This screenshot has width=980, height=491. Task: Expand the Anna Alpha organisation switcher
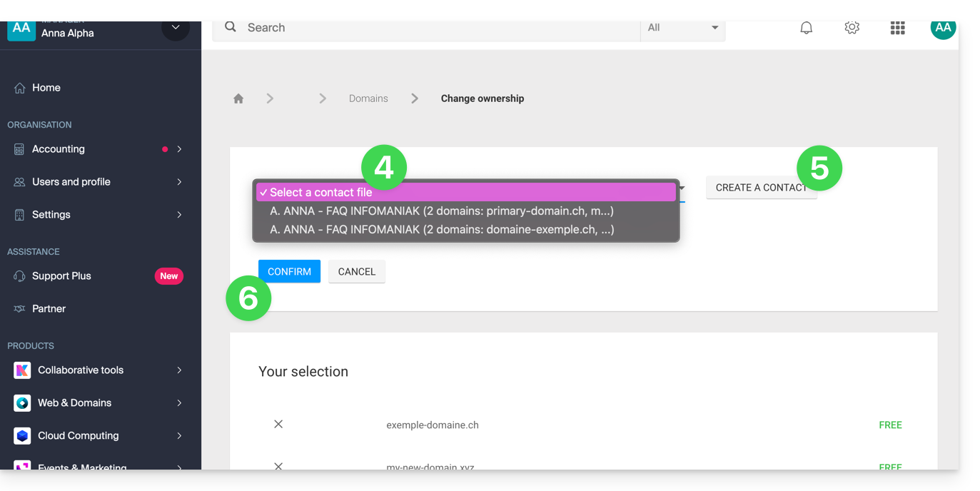(175, 29)
